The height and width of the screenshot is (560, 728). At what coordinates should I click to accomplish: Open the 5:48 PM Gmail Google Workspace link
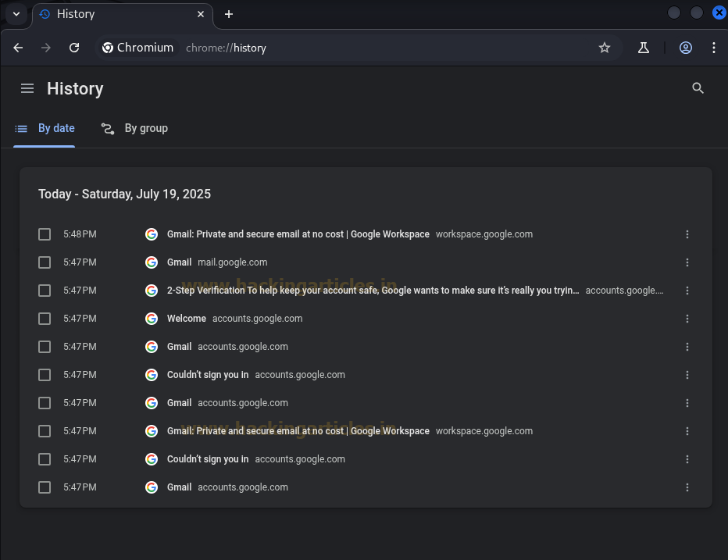pos(298,234)
